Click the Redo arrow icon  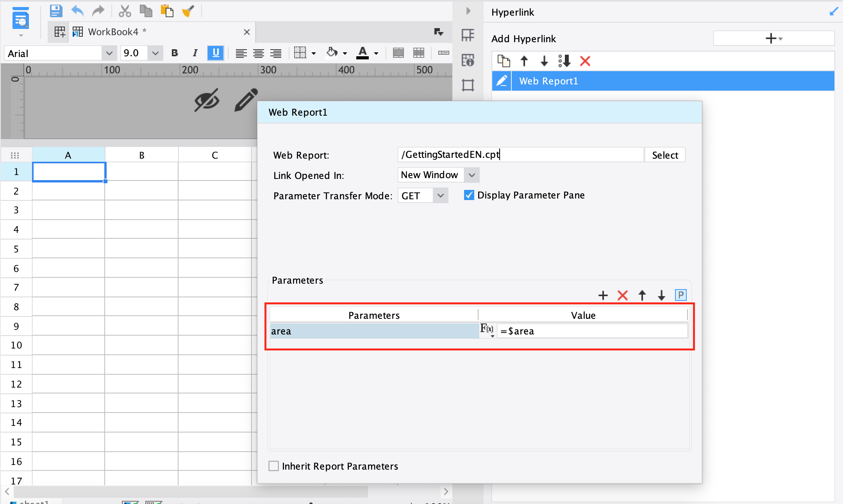coord(98,11)
